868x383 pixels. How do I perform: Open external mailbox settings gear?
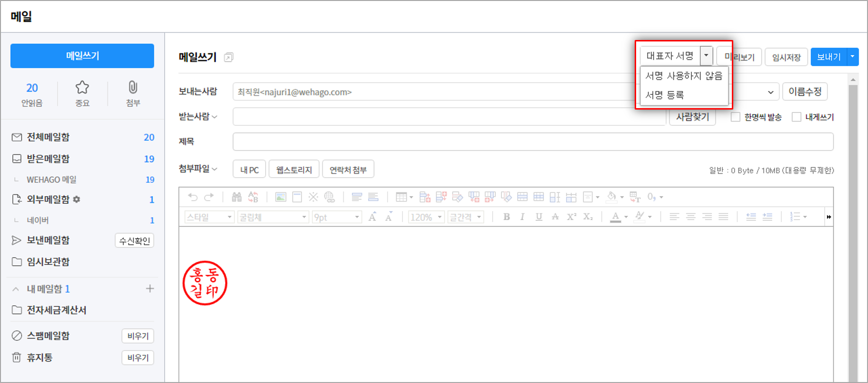click(x=77, y=200)
